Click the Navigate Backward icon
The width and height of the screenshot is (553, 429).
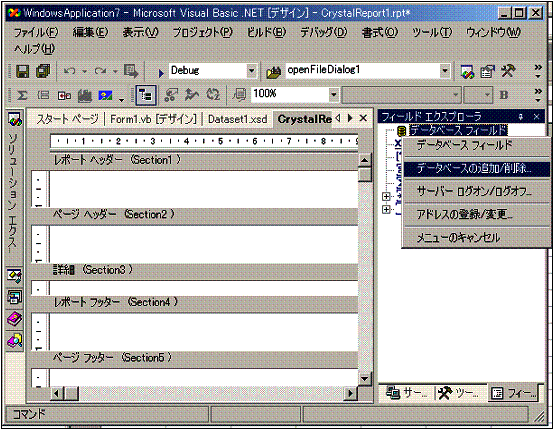click(x=131, y=72)
